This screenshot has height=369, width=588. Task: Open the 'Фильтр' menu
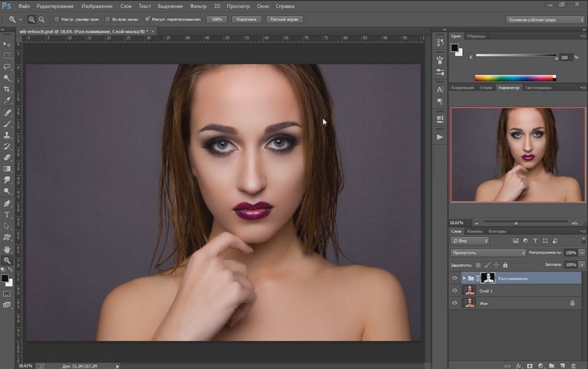click(x=198, y=6)
